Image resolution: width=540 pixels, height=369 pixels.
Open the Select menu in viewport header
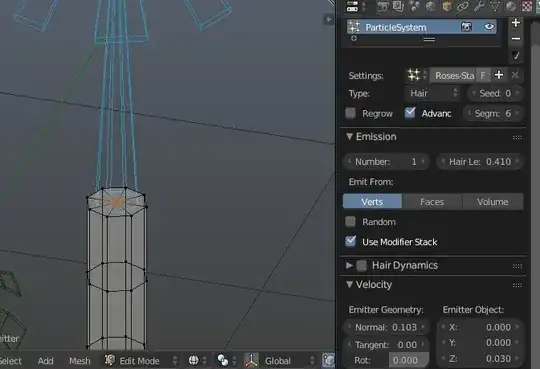pyautogui.click(x=10, y=361)
